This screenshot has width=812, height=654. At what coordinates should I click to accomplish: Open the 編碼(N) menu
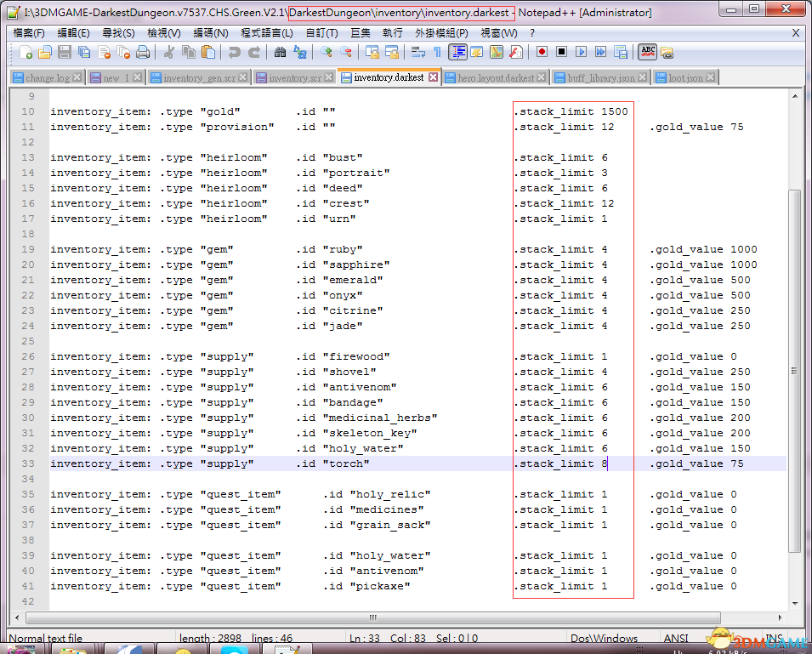pyautogui.click(x=211, y=33)
